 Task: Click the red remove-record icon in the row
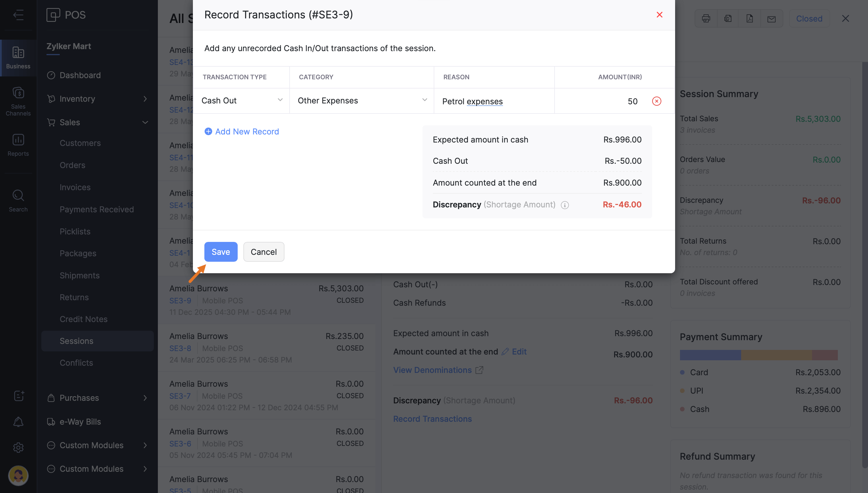tap(656, 101)
